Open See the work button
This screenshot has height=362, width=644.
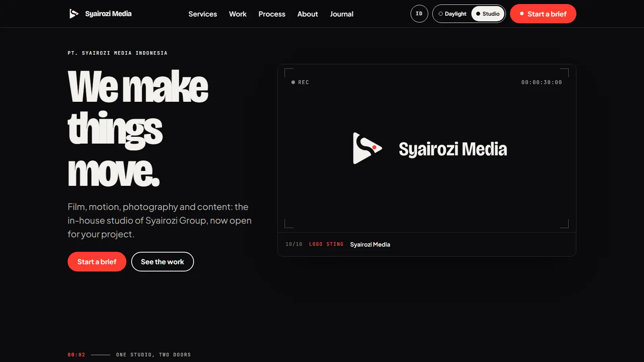point(162,262)
